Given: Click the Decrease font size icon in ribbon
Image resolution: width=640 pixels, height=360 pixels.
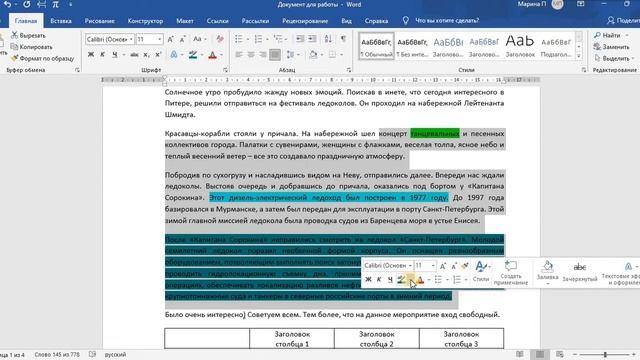Looking at the screenshot, I should 182,39.
